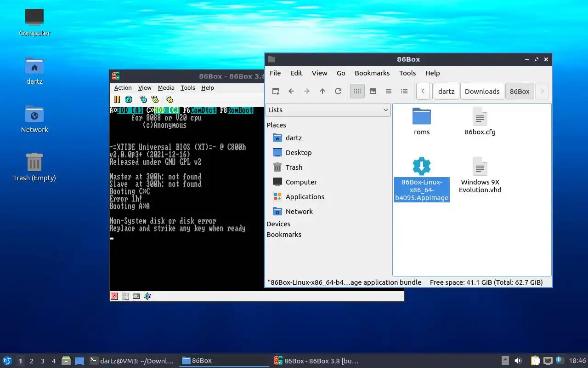Open the Lists side pane dropdown

328,110
